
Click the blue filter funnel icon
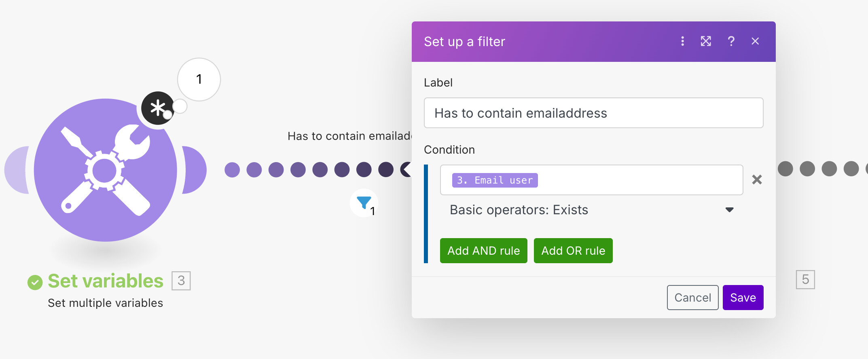click(364, 202)
